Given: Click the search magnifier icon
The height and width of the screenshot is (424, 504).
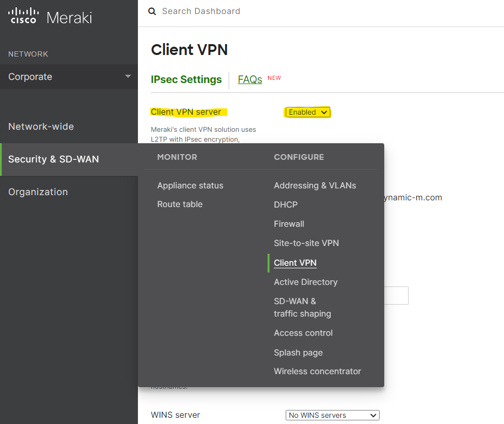Looking at the screenshot, I should (x=151, y=11).
